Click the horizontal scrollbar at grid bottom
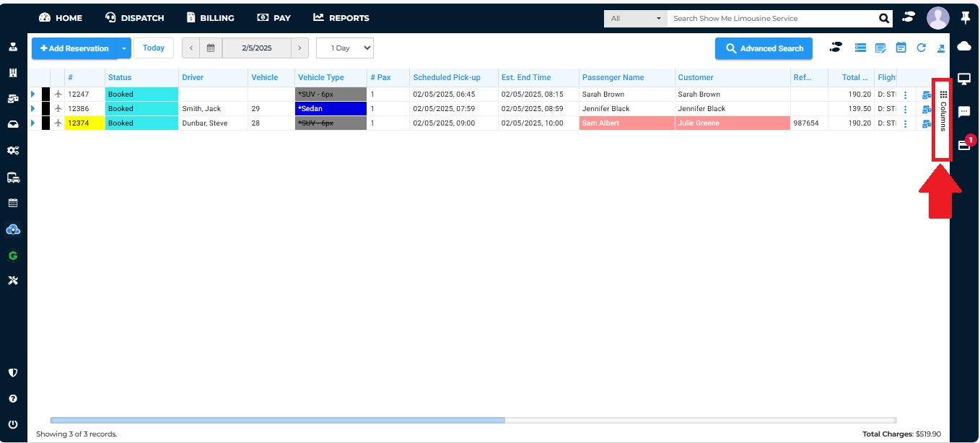 coord(278,420)
